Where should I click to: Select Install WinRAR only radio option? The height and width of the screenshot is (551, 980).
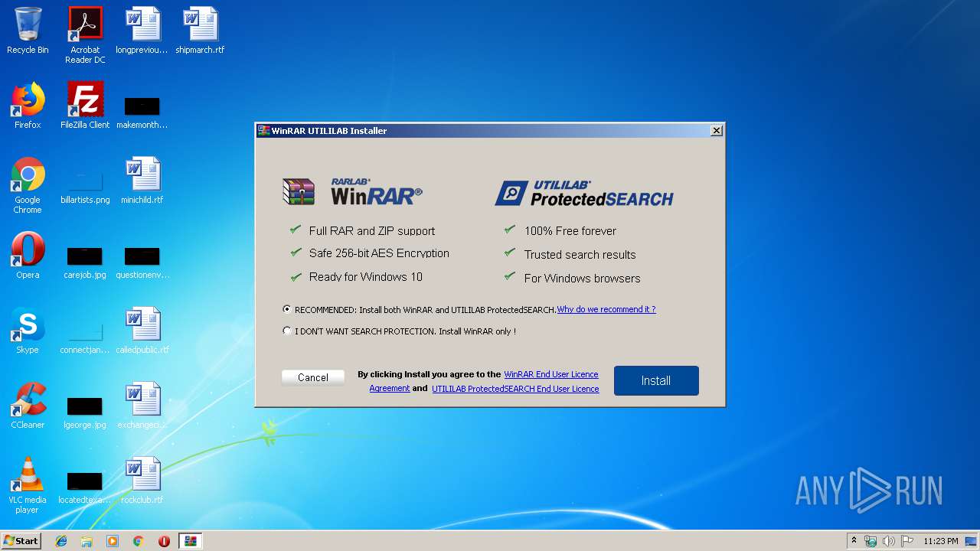tap(287, 331)
